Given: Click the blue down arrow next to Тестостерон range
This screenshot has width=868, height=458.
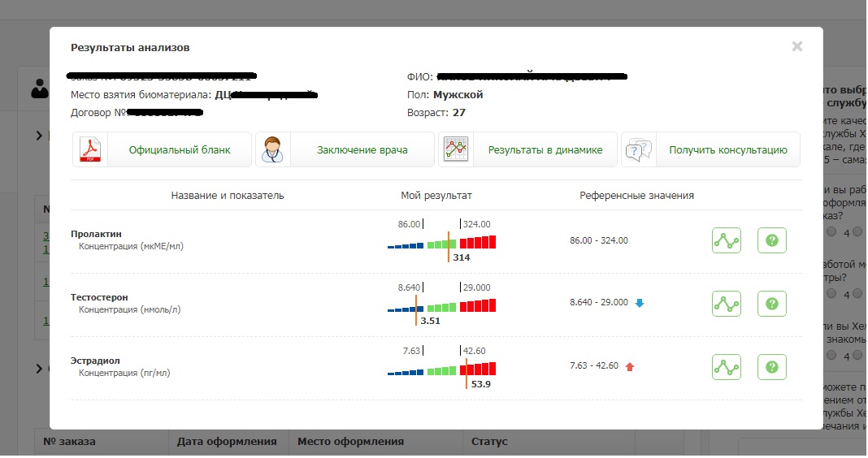Looking at the screenshot, I should (640, 303).
